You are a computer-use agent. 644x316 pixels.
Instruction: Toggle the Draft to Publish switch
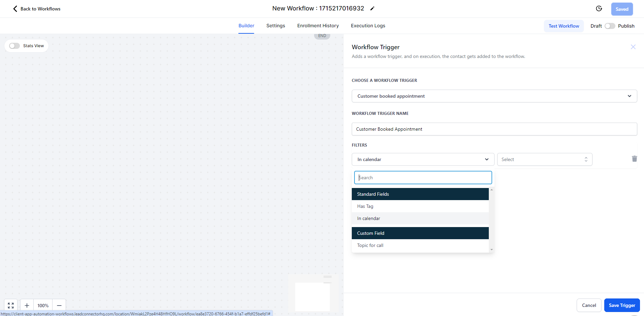(610, 26)
